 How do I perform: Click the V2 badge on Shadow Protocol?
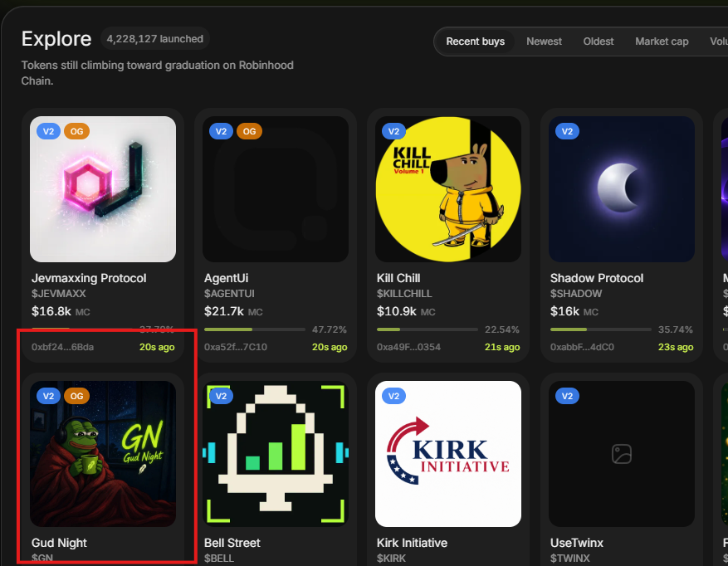567,131
